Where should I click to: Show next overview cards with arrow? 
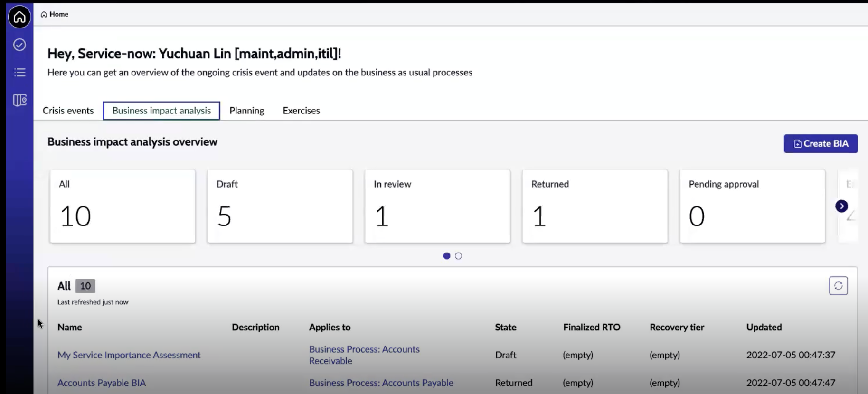841,206
